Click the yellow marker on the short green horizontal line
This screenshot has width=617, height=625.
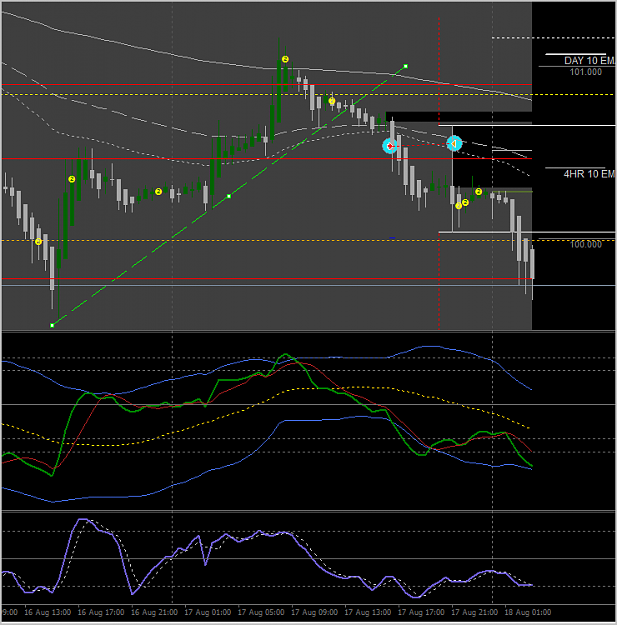coord(478,192)
